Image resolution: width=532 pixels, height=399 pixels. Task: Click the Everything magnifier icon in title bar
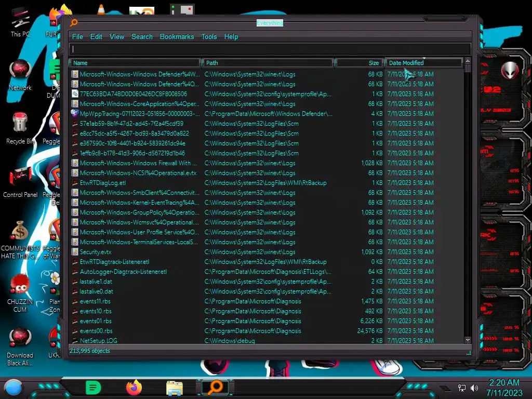[x=74, y=23]
